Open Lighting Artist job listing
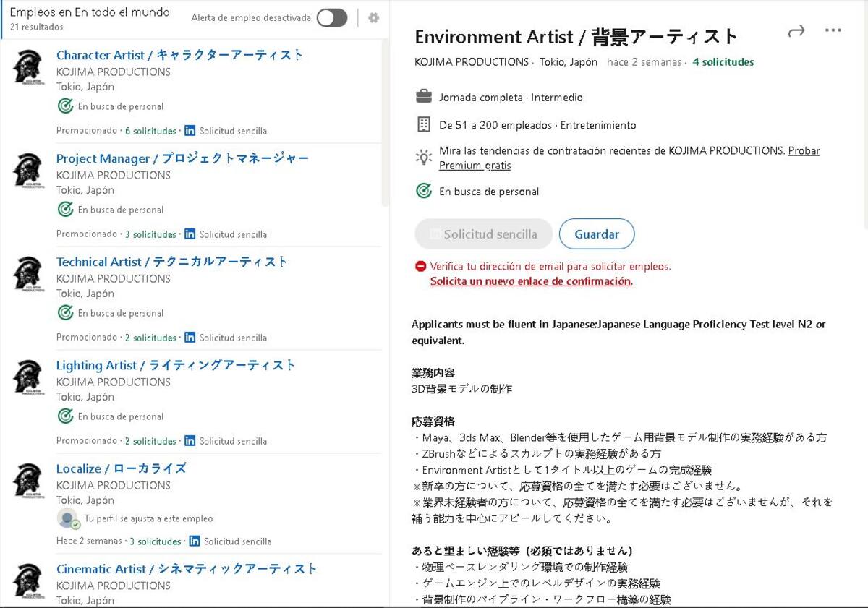The image size is (868, 608). pyautogui.click(x=176, y=365)
